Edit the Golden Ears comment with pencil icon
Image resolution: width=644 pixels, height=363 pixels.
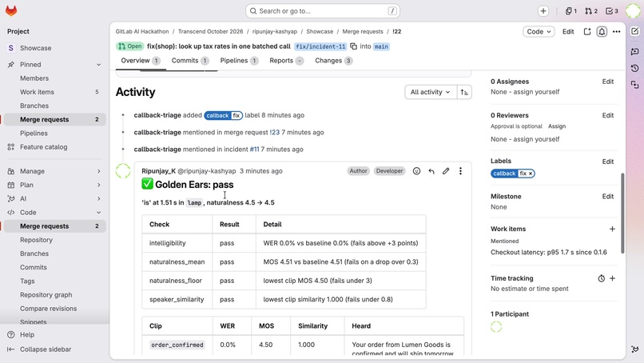coord(446,171)
